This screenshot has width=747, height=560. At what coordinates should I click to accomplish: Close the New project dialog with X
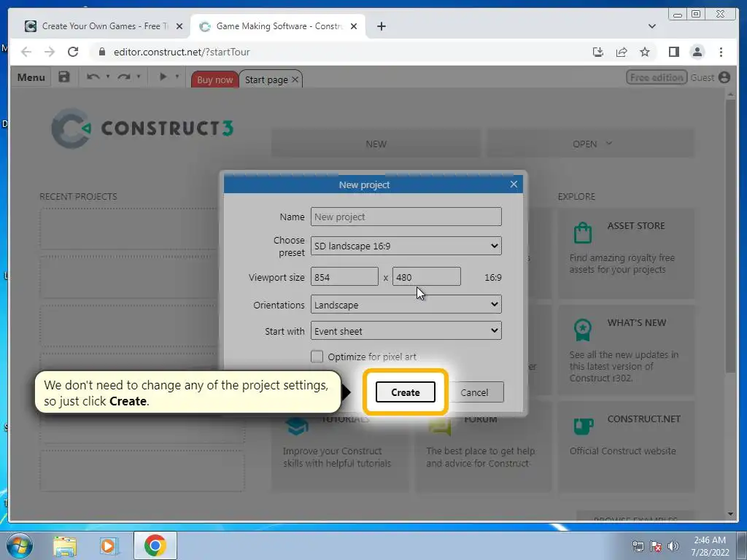coord(514,184)
